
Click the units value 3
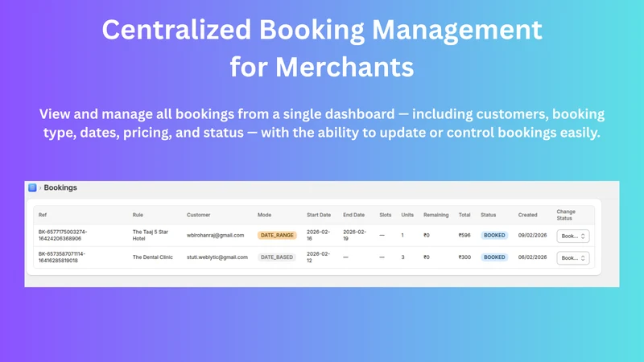click(x=403, y=257)
